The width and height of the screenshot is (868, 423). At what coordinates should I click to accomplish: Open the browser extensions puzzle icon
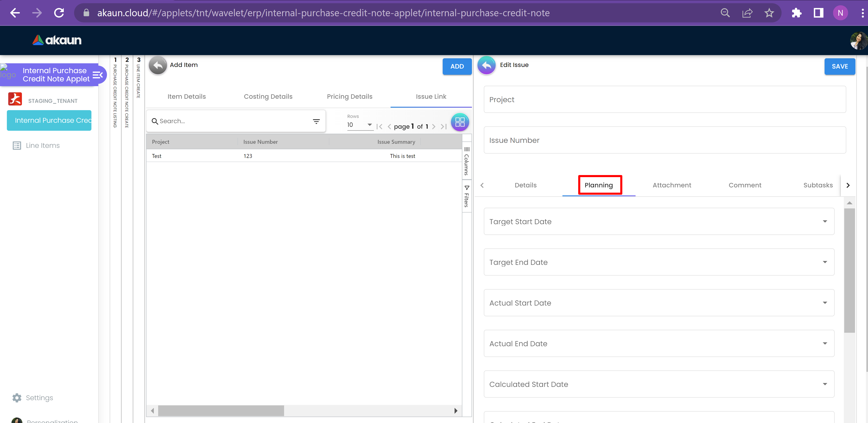(x=796, y=13)
